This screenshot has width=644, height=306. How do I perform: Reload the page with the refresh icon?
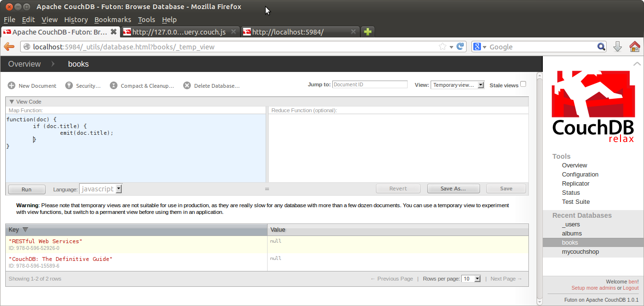click(460, 47)
